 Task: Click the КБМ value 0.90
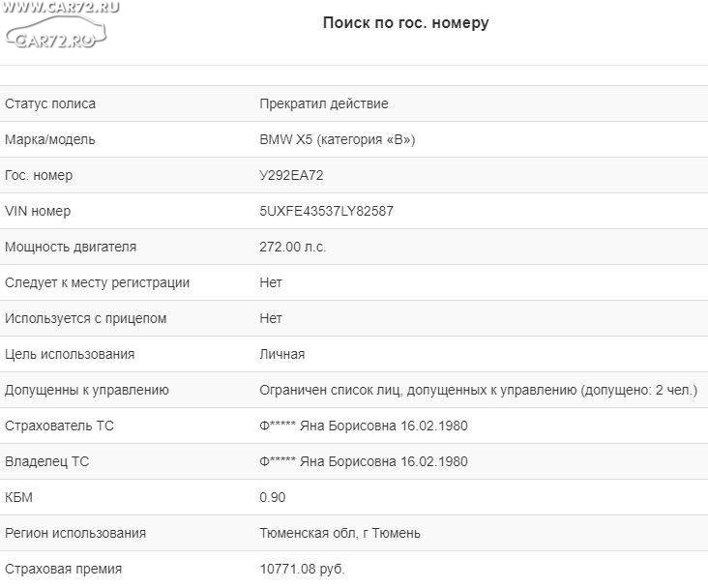[273, 497]
